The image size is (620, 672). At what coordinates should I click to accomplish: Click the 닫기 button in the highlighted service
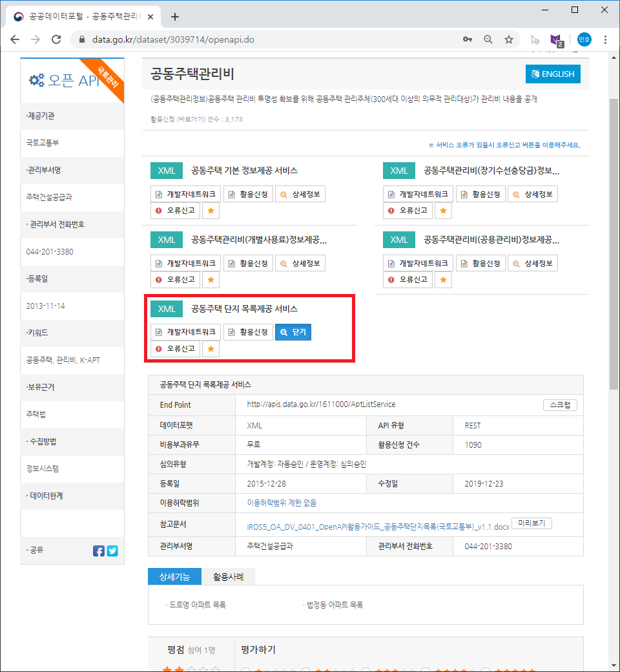coord(293,332)
